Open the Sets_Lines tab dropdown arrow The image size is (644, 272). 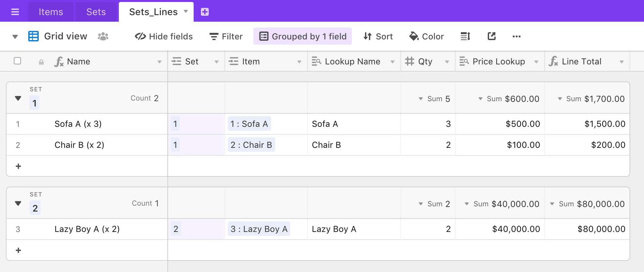point(186,11)
